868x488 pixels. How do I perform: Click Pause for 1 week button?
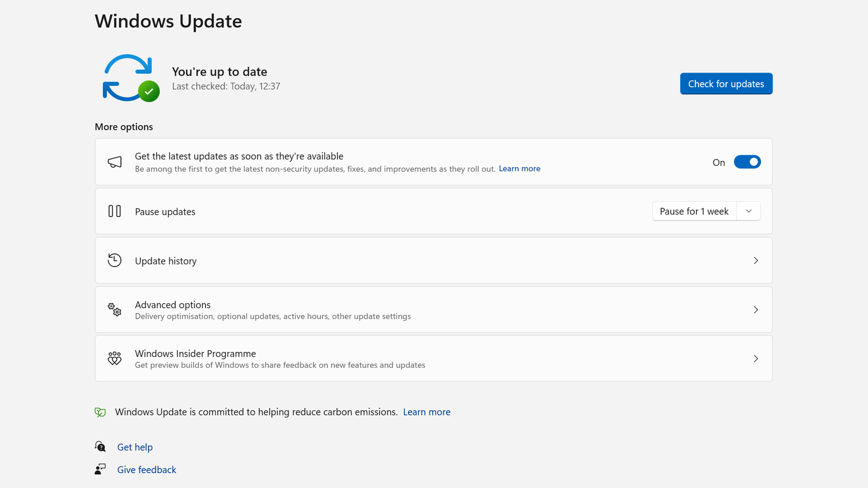click(694, 211)
